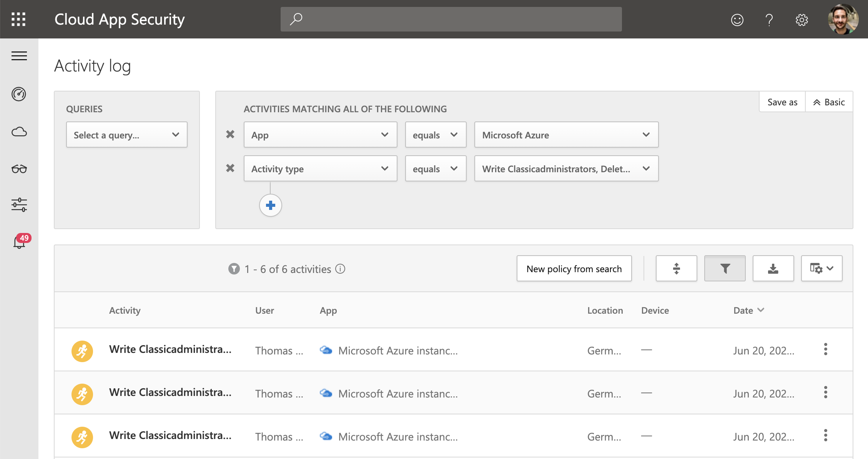The width and height of the screenshot is (868, 459).
Task: Click the Save as button
Action: (782, 102)
